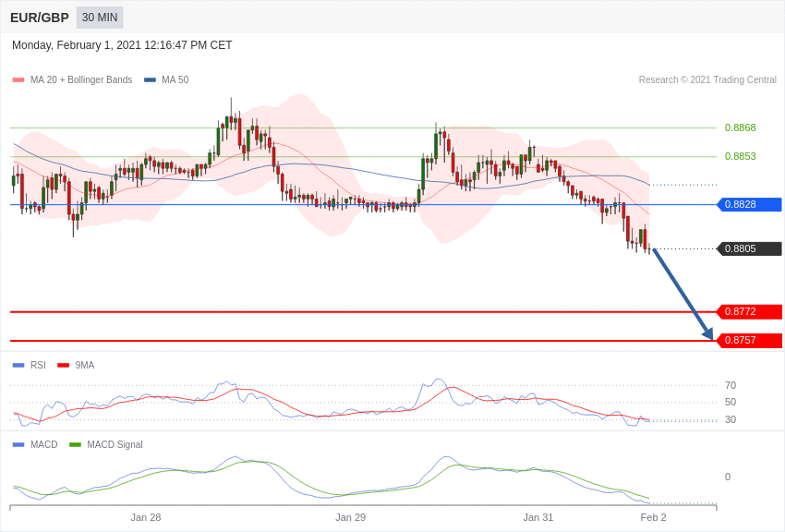The width and height of the screenshot is (785, 532).
Task: Click the MACD Signal green legend swatch
Action: tap(75, 445)
